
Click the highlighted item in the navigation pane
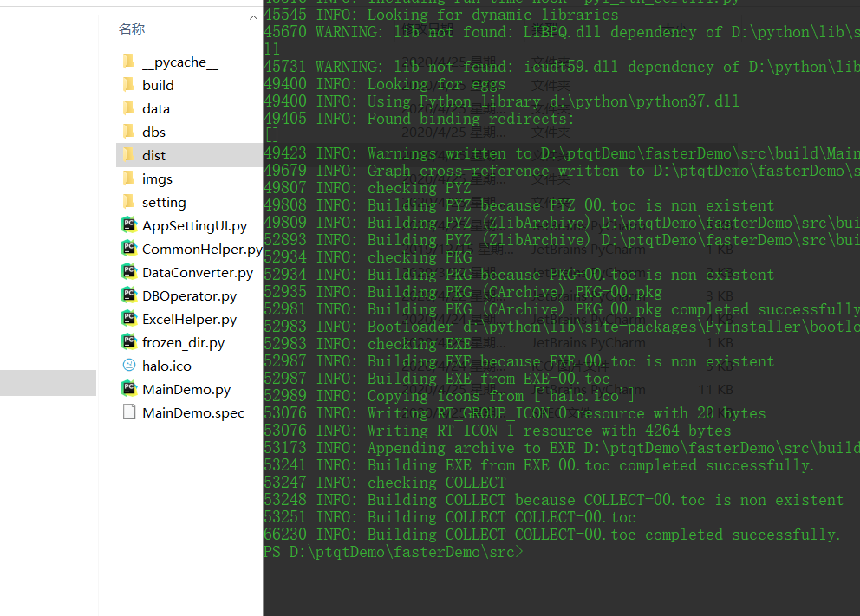(49, 383)
